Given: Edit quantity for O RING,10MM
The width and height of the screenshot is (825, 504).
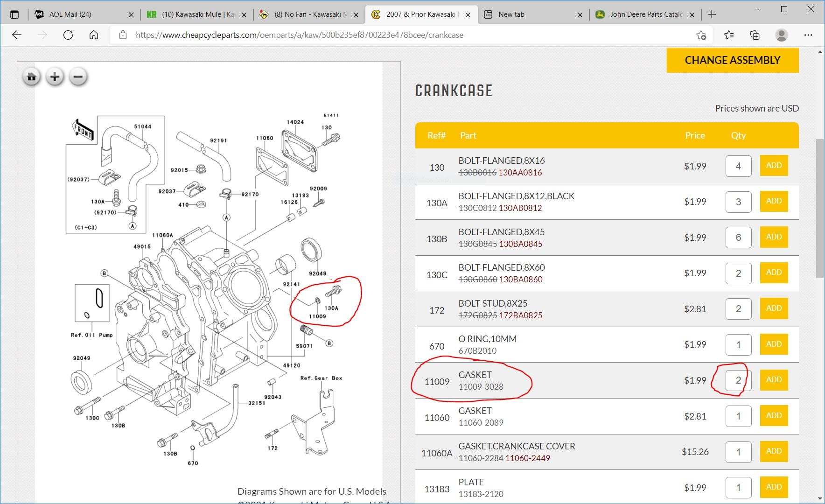Looking at the screenshot, I should click(x=738, y=345).
